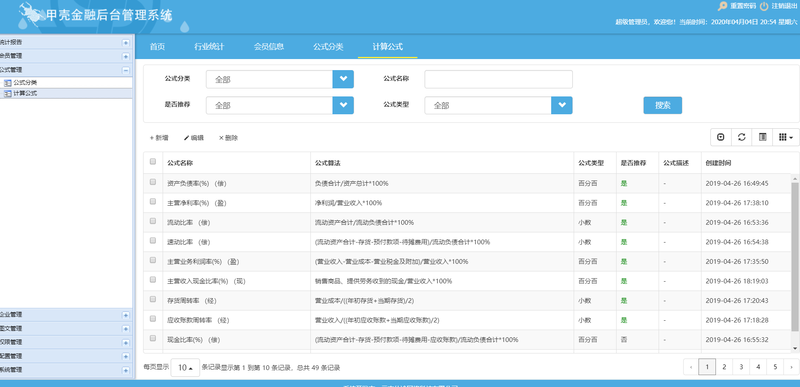Click the table's vertical scrollbar

coord(795,256)
